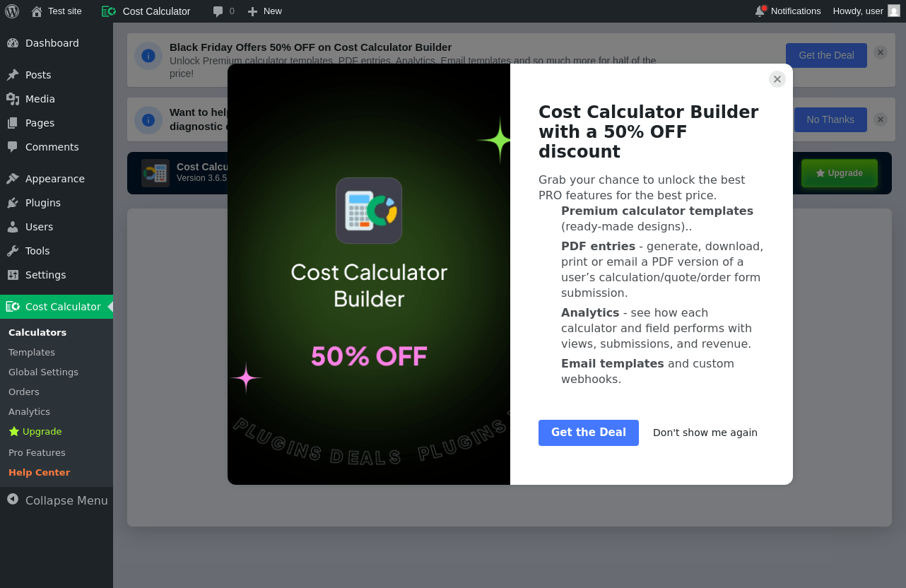
Task: Click the info icon on diagnostic notice
Action: click(148, 120)
